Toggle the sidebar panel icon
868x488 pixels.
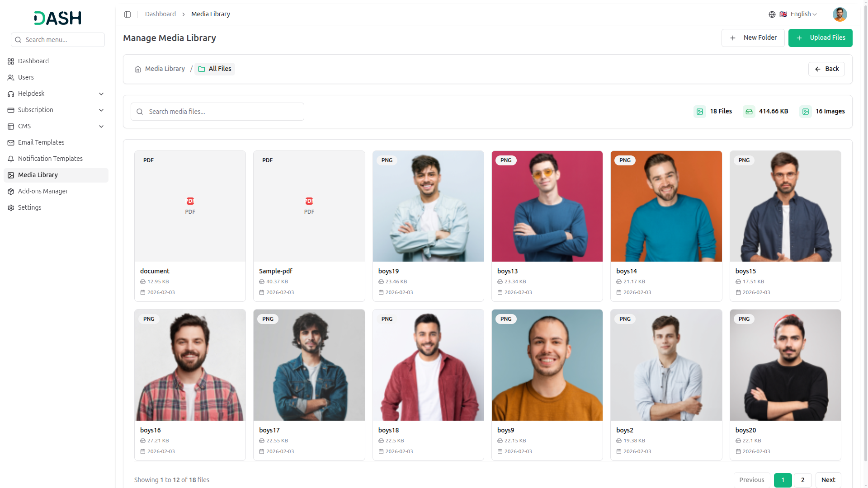click(127, 14)
